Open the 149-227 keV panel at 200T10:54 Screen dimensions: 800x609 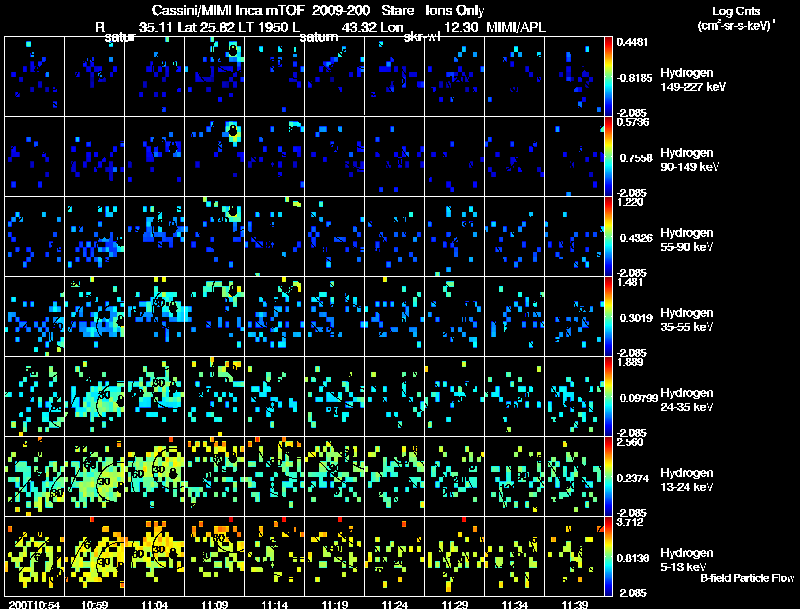click(34, 77)
